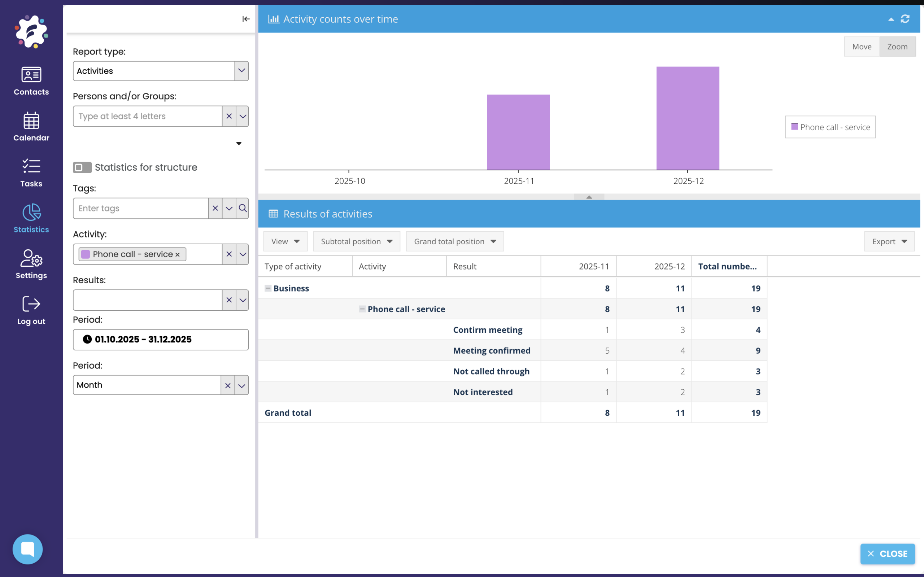Refresh the Activity counts chart
This screenshot has height=577, width=924.
coord(905,19)
